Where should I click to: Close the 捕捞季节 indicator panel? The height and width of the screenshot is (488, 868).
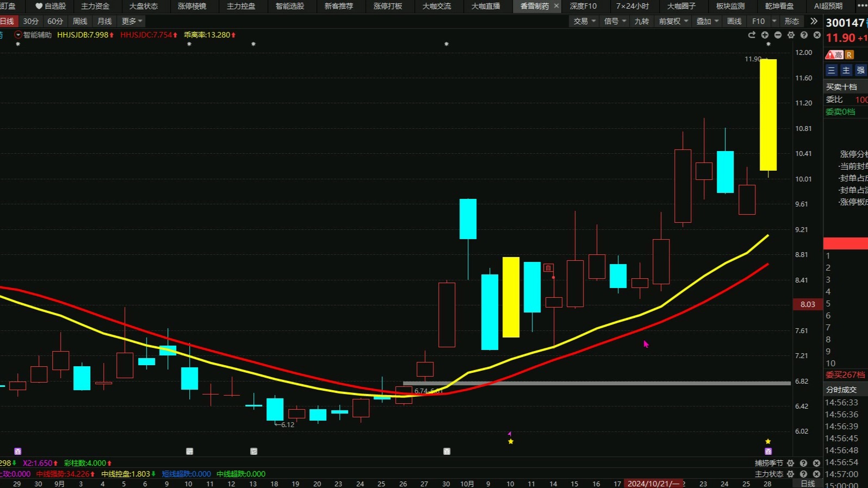817,463
